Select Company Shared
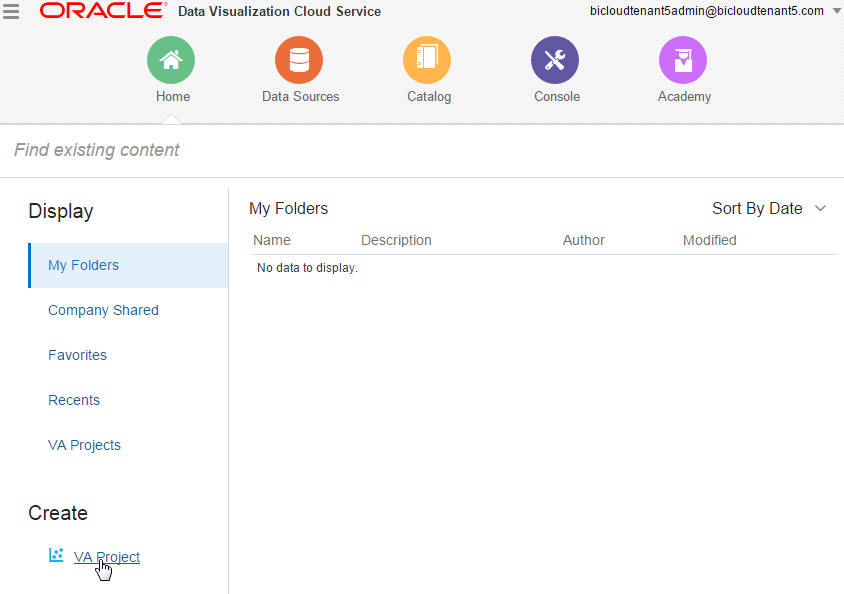Image resolution: width=844 pixels, height=594 pixels. pos(103,310)
